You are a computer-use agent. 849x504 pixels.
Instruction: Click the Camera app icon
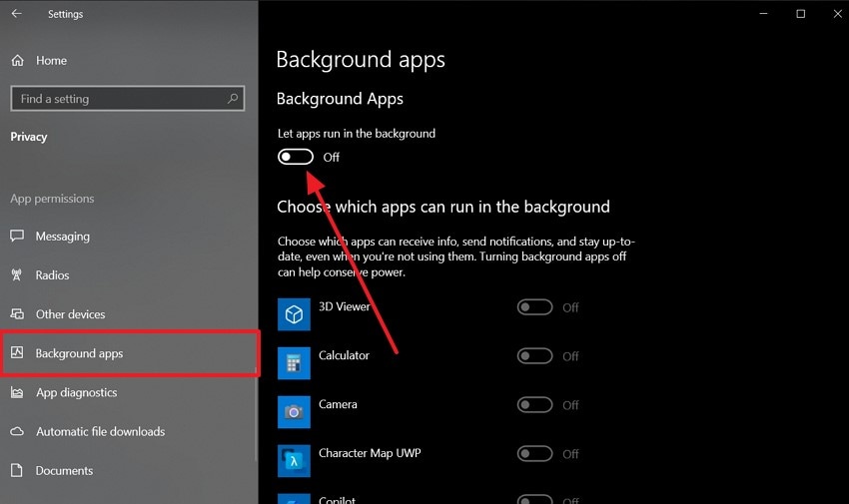pos(294,412)
